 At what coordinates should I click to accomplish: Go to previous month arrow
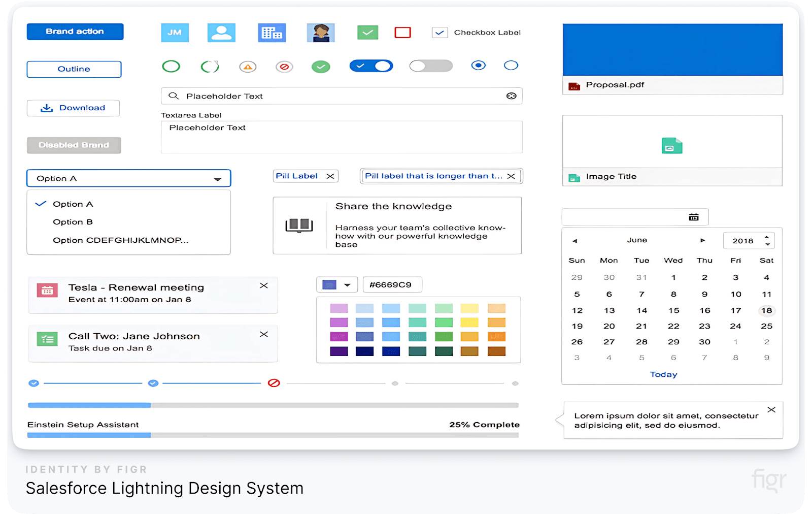click(x=574, y=241)
